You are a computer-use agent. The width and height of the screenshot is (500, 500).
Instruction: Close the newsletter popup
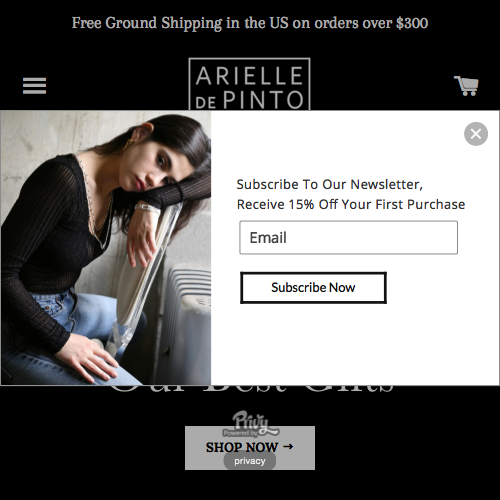[476, 134]
